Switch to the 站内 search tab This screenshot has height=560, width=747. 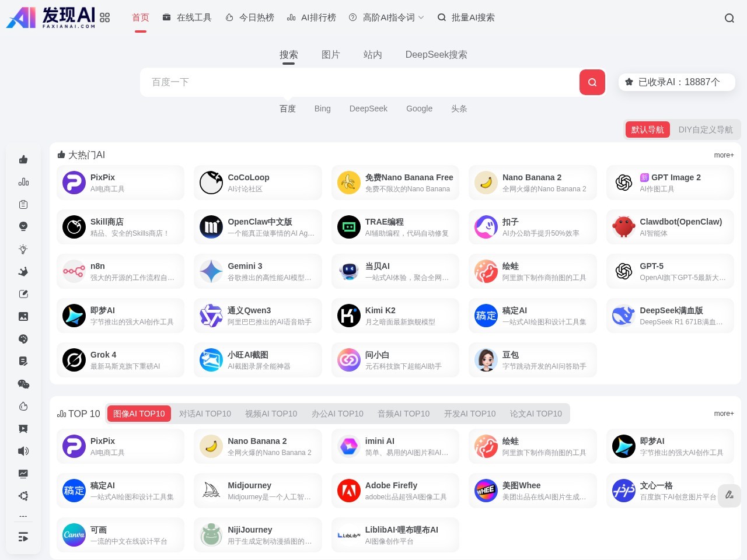coord(373,54)
